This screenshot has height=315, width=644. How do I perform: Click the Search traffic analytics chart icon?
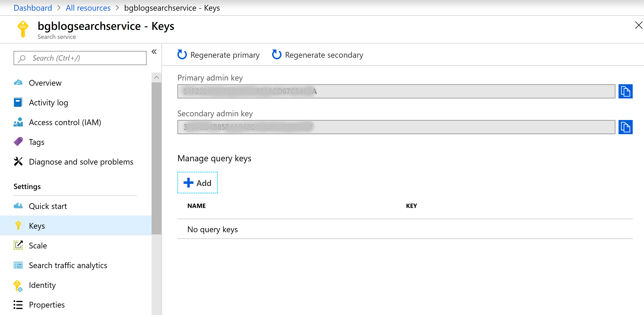(18, 265)
